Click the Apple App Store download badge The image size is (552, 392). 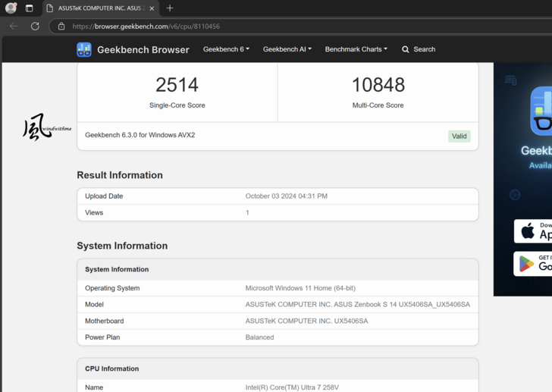(533, 230)
